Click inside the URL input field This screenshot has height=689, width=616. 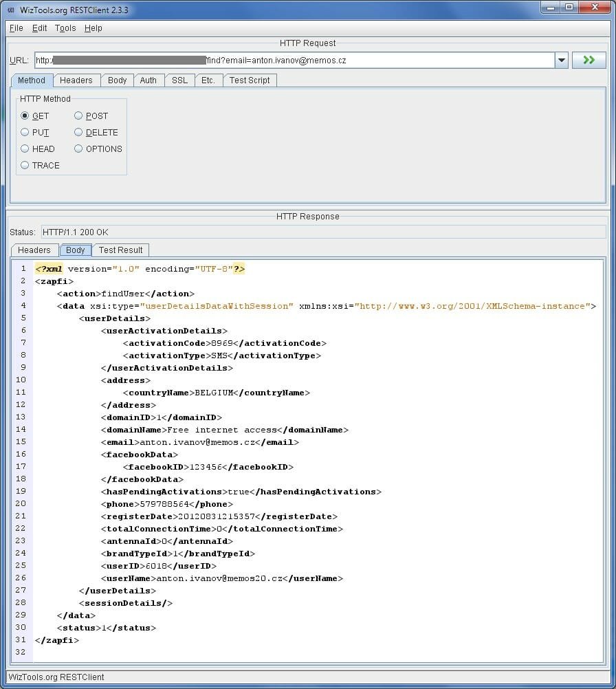click(275, 60)
